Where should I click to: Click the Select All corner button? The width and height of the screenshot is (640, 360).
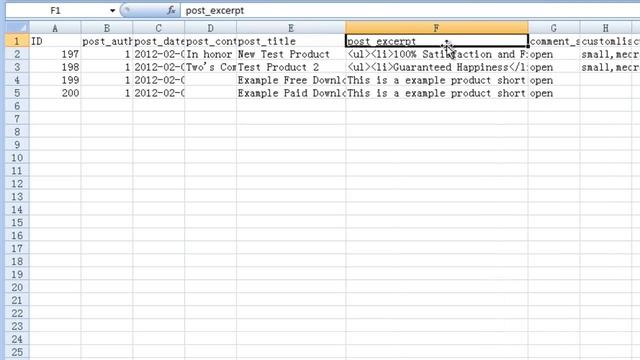click(17, 28)
